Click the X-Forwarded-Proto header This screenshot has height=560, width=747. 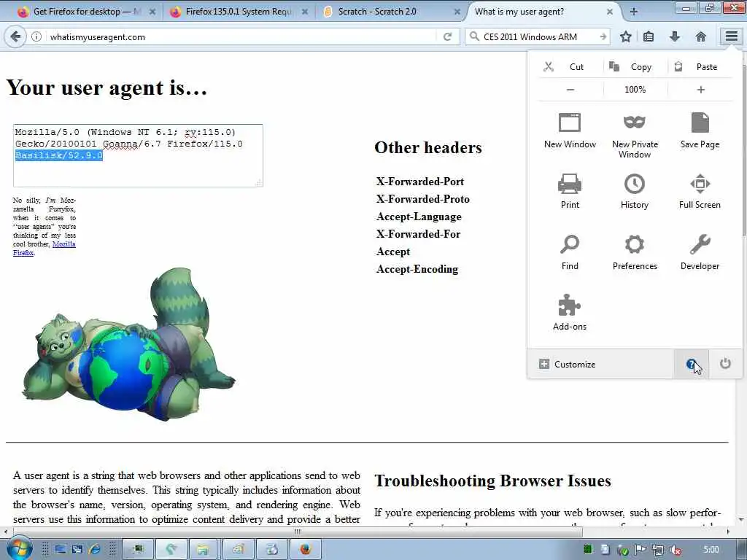[x=422, y=199]
